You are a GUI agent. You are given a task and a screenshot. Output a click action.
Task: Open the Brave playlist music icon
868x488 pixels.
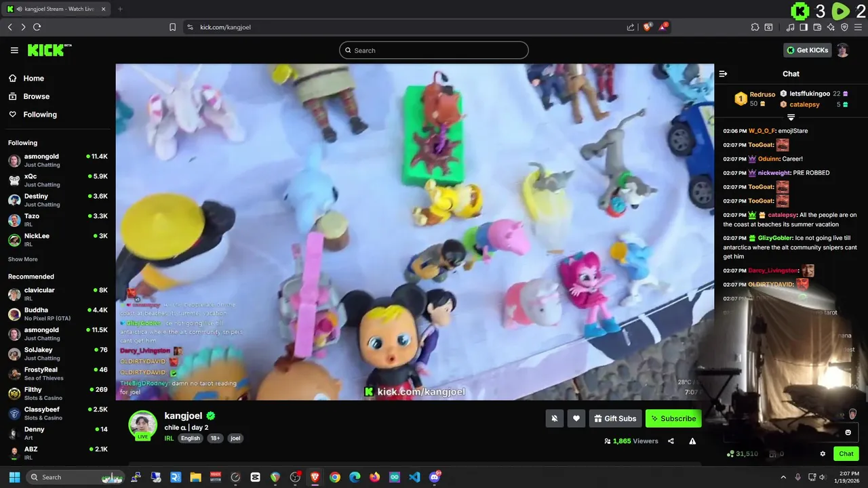point(790,27)
